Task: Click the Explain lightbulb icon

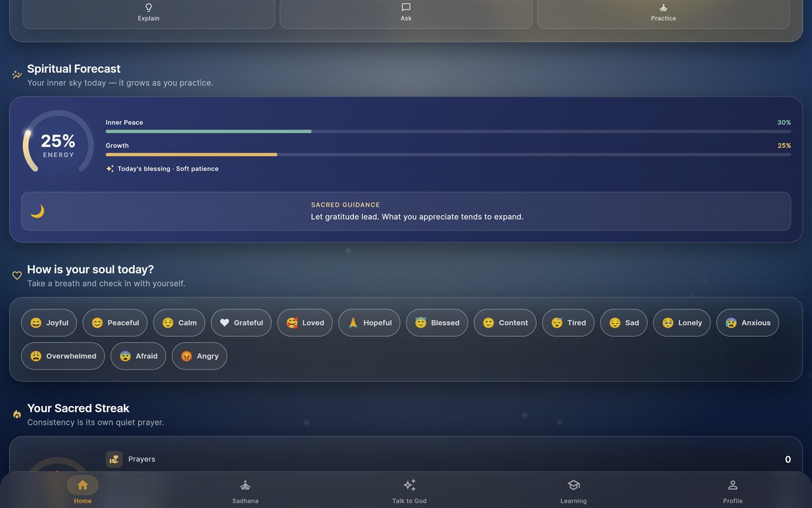Action: [148, 8]
